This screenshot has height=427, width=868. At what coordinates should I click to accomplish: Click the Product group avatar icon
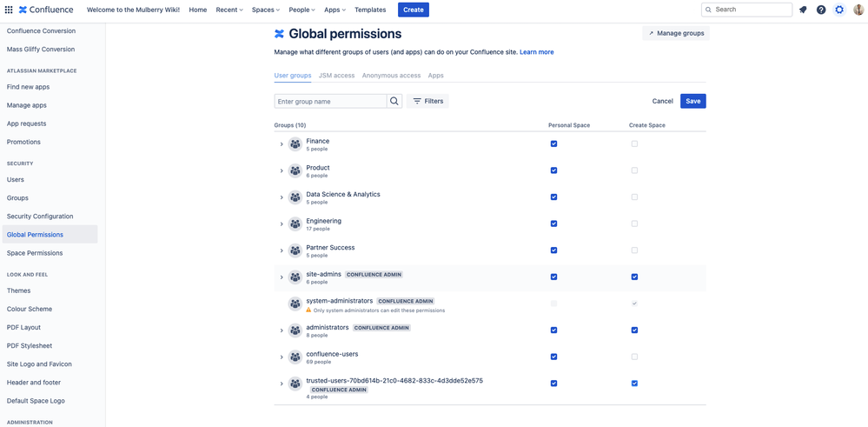click(x=295, y=170)
